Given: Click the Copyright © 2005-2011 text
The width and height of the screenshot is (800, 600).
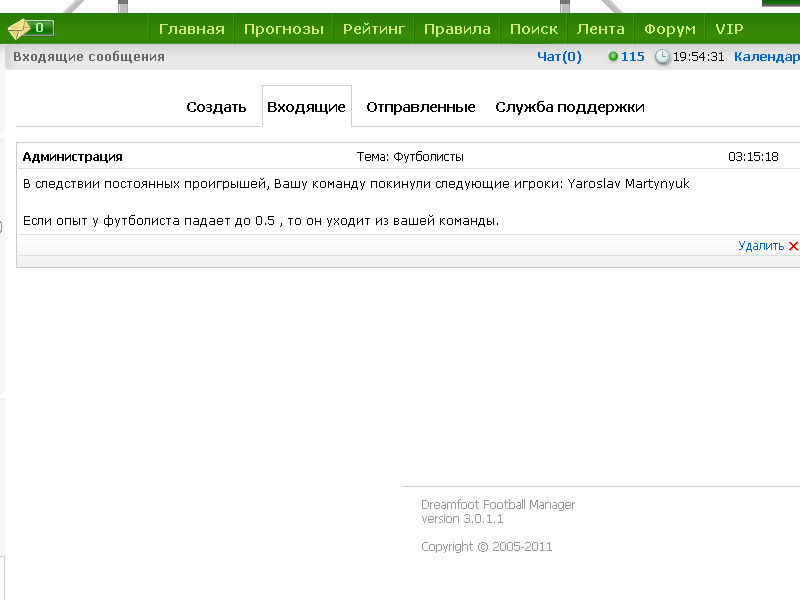Looking at the screenshot, I should pyautogui.click(x=487, y=547).
